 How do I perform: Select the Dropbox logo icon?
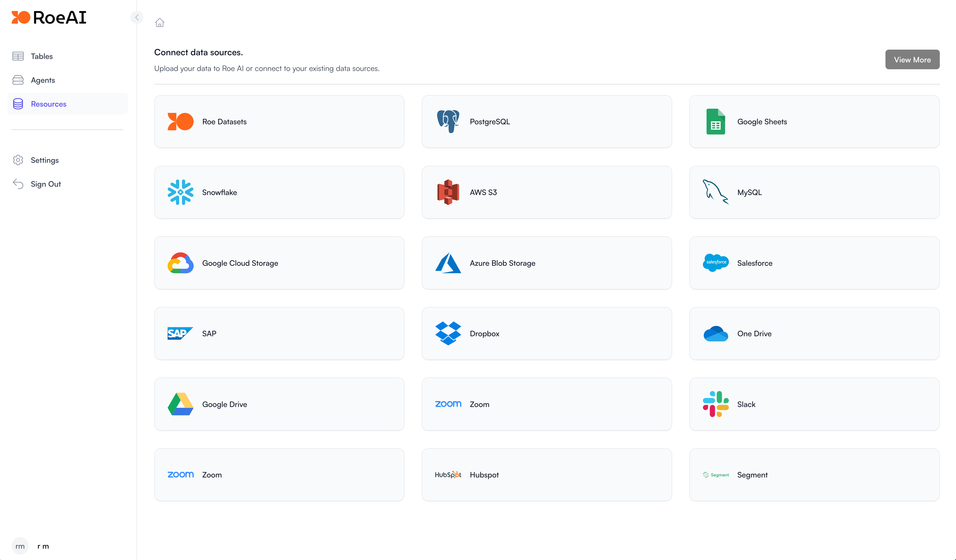448,333
